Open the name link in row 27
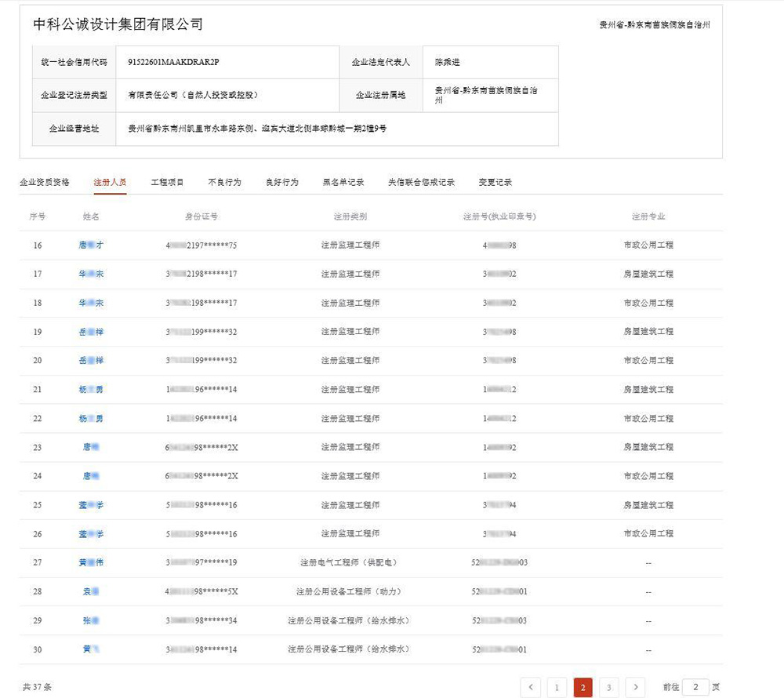The width and height of the screenshot is (784, 698). coord(91,562)
